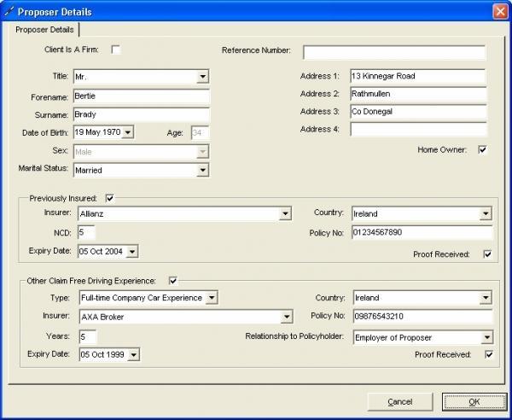The height and width of the screenshot is (420, 512).
Task: Toggle the Home Owner checkbox
Action: pyautogui.click(x=482, y=150)
